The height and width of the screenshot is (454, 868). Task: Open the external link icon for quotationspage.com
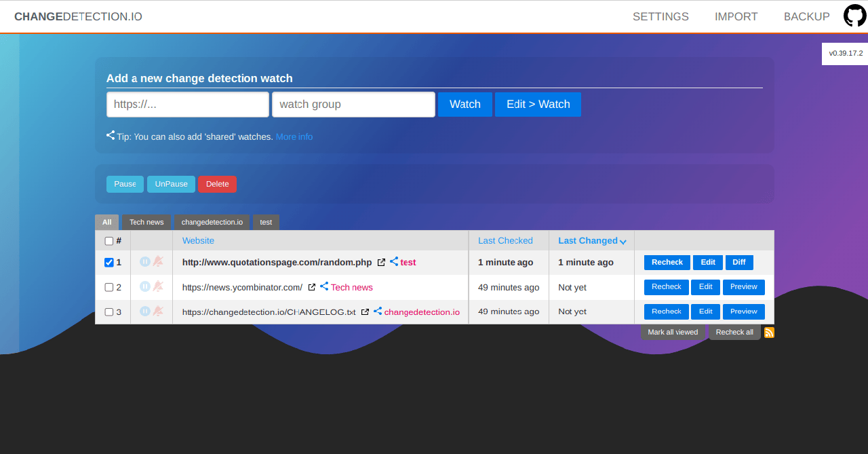click(381, 263)
